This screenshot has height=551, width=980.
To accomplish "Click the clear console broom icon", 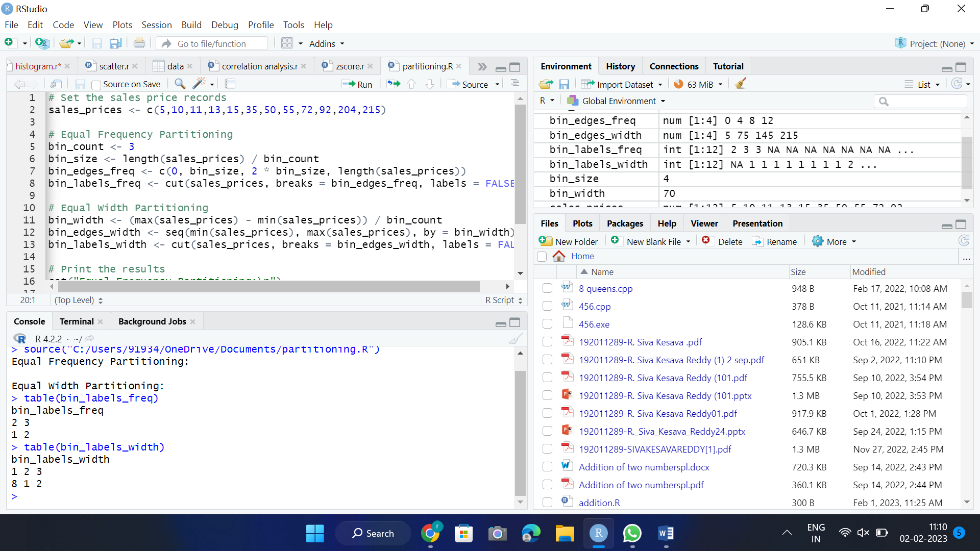I will coord(516,339).
